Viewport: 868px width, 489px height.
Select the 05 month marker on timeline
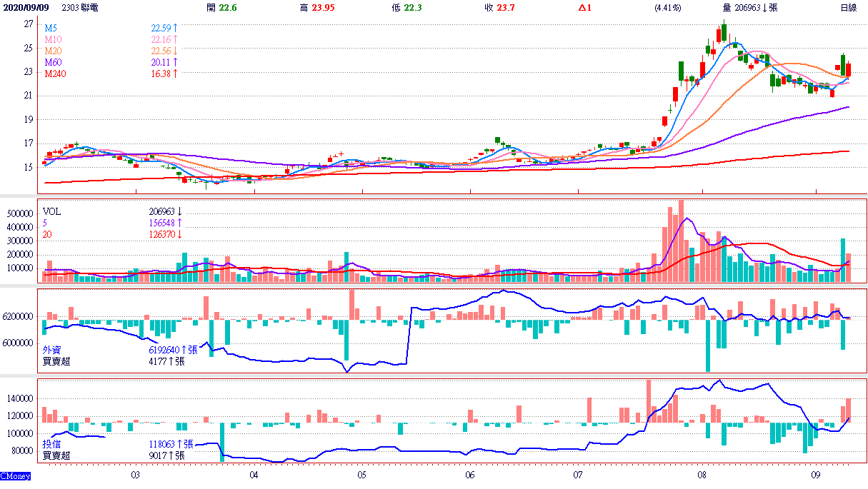[361, 474]
